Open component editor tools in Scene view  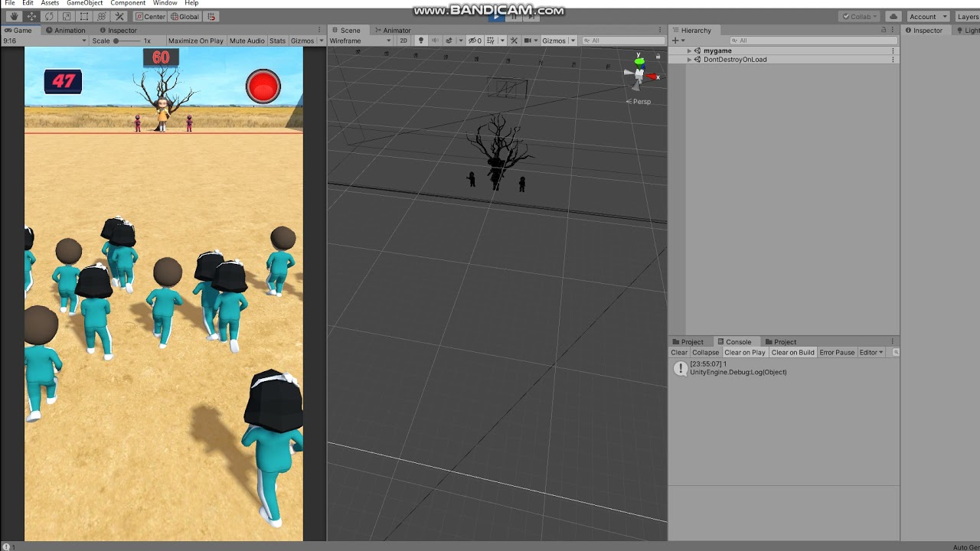514,41
